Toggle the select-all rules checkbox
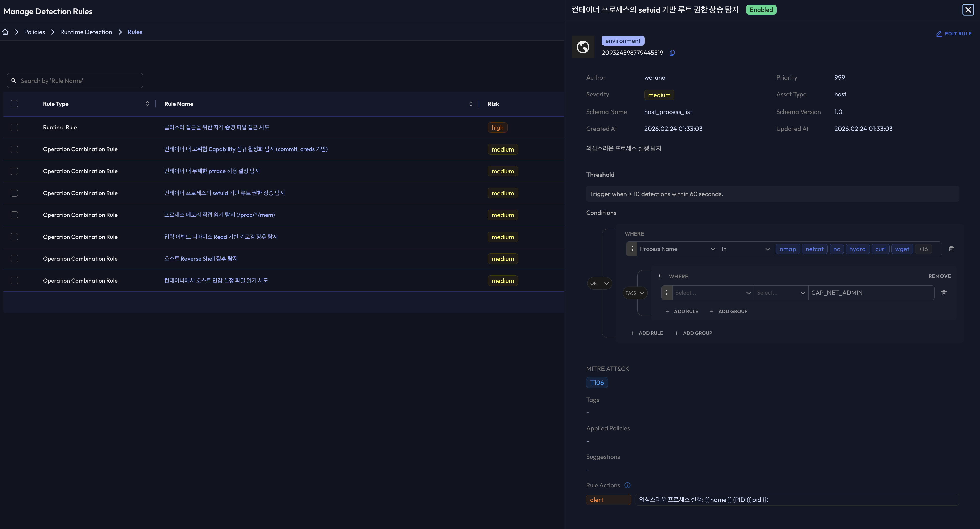The height and width of the screenshot is (529, 980). [14, 104]
